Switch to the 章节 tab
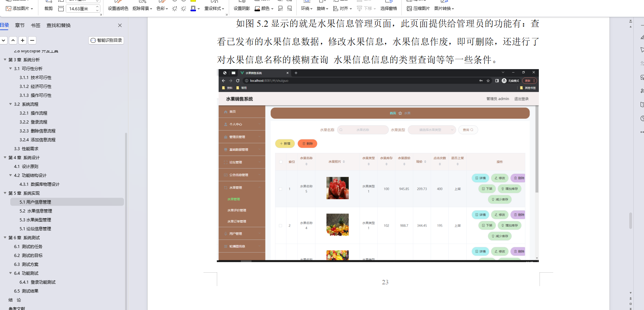644x310 pixels. [20, 25]
